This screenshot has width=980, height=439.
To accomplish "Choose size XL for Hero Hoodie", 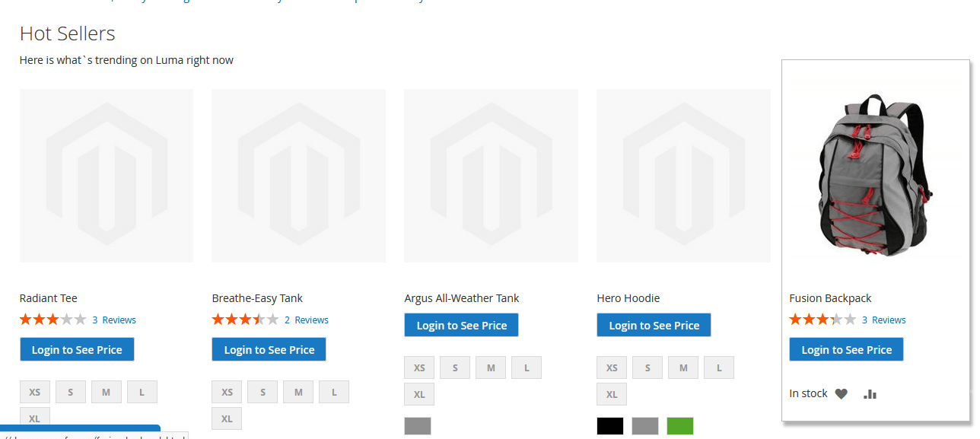I will click(x=612, y=393).
